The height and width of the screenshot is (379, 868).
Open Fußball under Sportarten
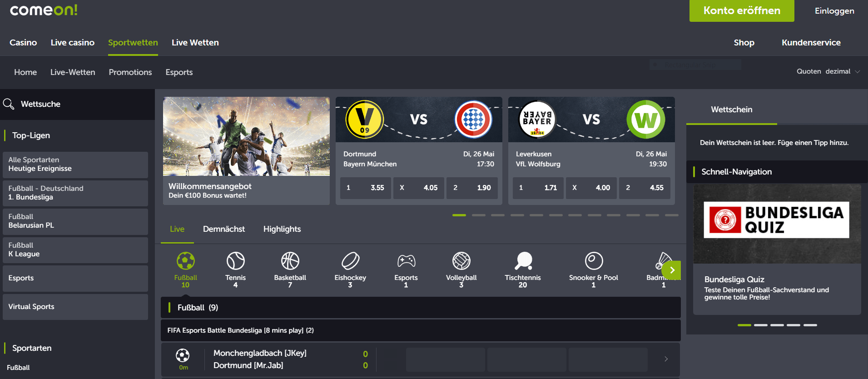coord(18,368)
